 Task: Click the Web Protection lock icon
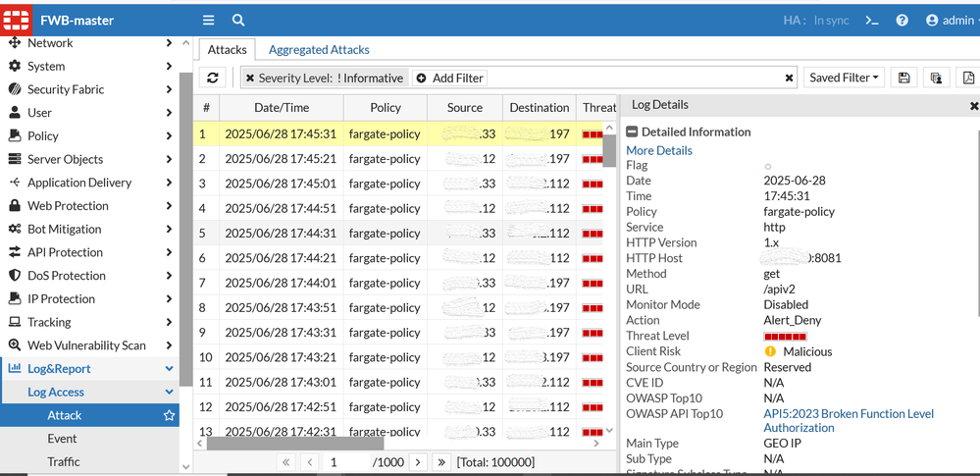[15, 206]
